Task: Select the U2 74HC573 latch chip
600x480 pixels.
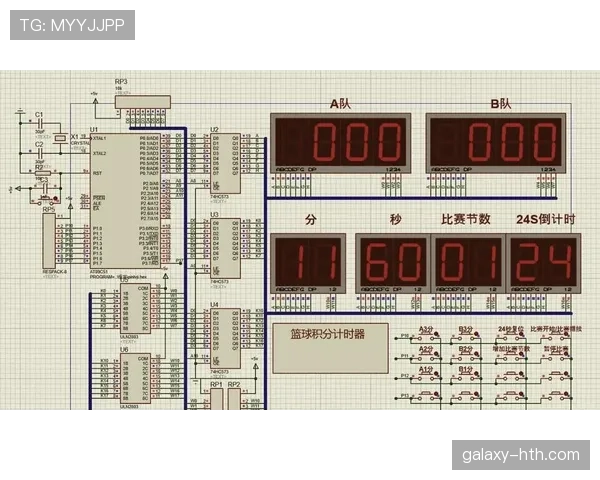Action: pos(225,163)
